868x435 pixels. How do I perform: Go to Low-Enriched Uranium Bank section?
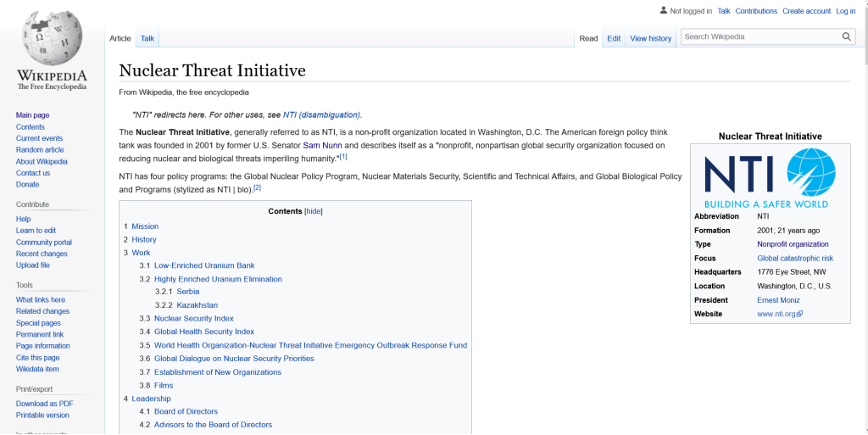pos(204,265)
